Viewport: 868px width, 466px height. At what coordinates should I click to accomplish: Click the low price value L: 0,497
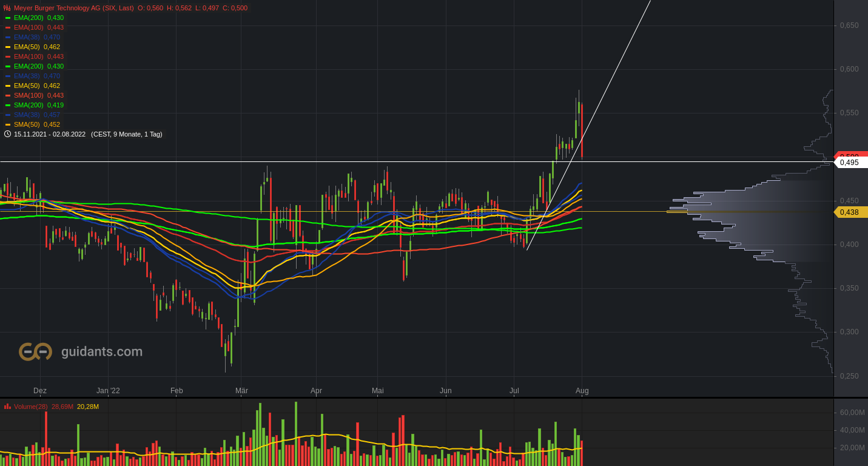pyautogui.click(x=207, y=8)
